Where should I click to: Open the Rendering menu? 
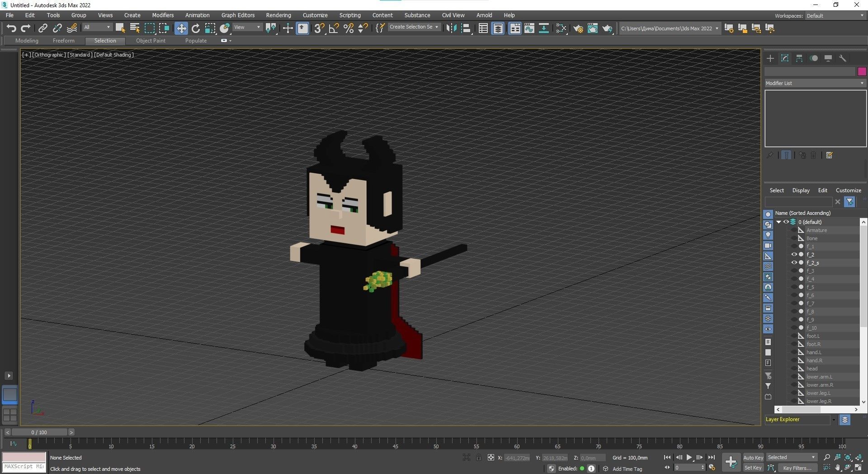pos(278,15)
